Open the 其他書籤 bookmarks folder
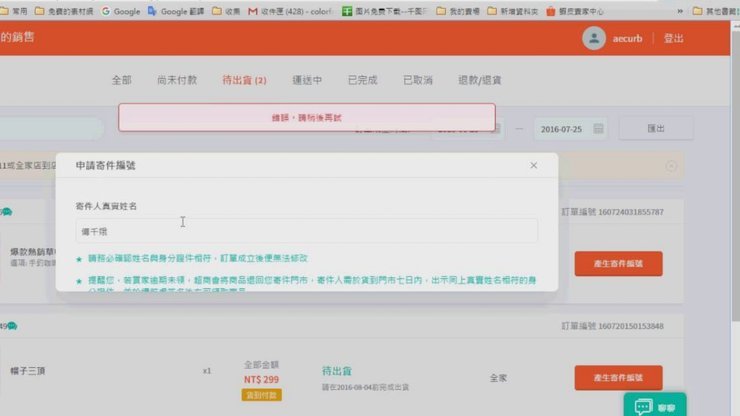Viewport: 740px width, 416px height. tap(716, 11)
